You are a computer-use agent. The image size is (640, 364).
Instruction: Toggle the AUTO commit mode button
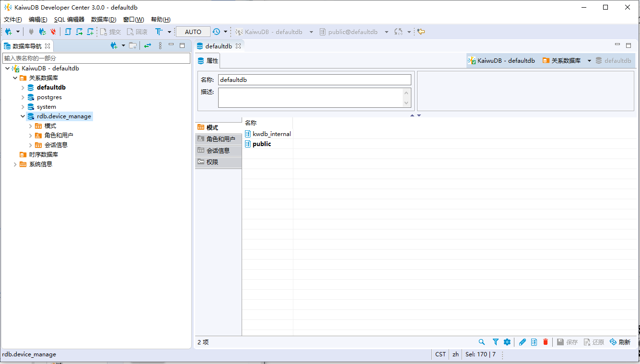pos(193,32)
